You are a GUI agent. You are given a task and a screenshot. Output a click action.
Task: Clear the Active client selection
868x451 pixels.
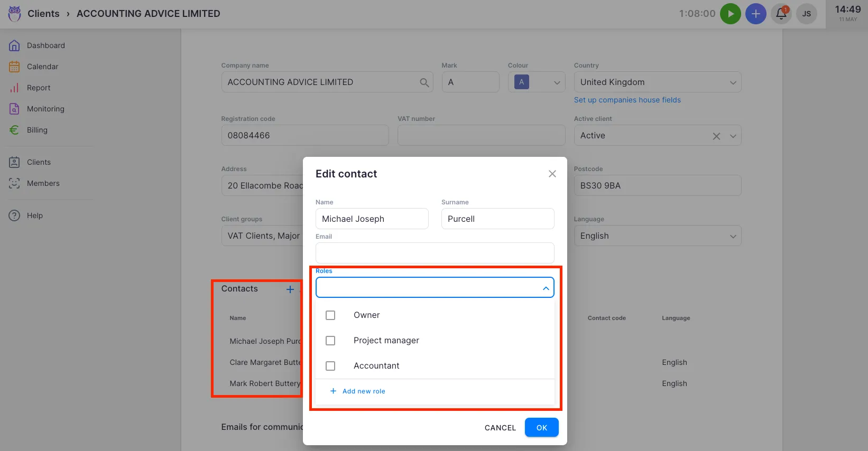point(716,136)
